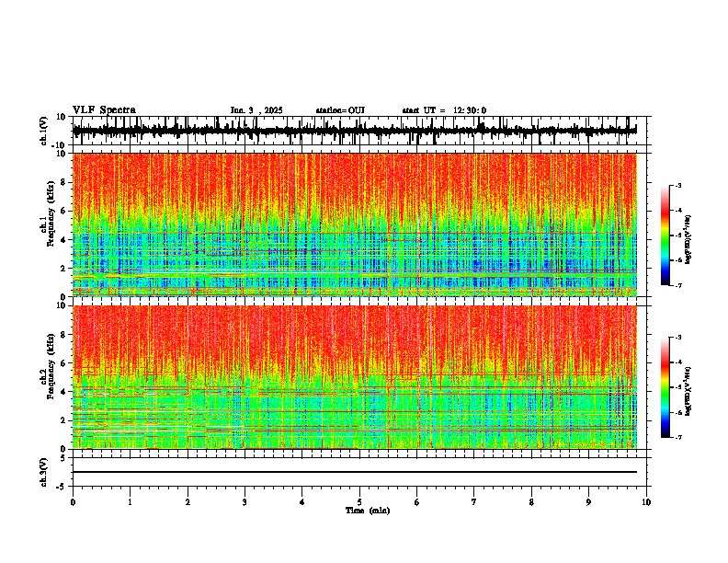Viewport: 728px width, 563px height.
Task: Click the 'VLF Spectra' plot title
Action: point(104,110)
